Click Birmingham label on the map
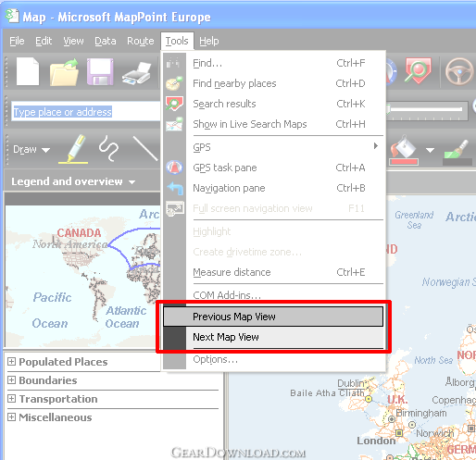 click(x=421, y=413)
